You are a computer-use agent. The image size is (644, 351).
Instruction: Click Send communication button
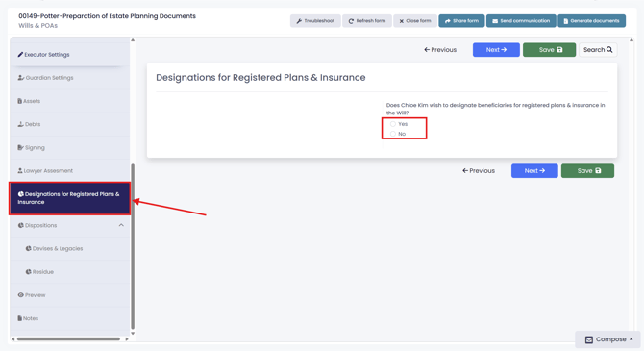pos(521,21)
